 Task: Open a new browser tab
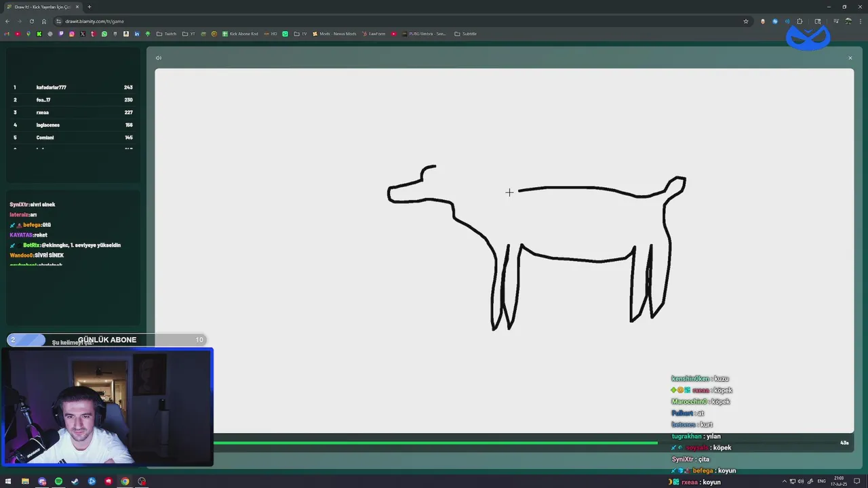pyautogui.click(x=89, y=7)
